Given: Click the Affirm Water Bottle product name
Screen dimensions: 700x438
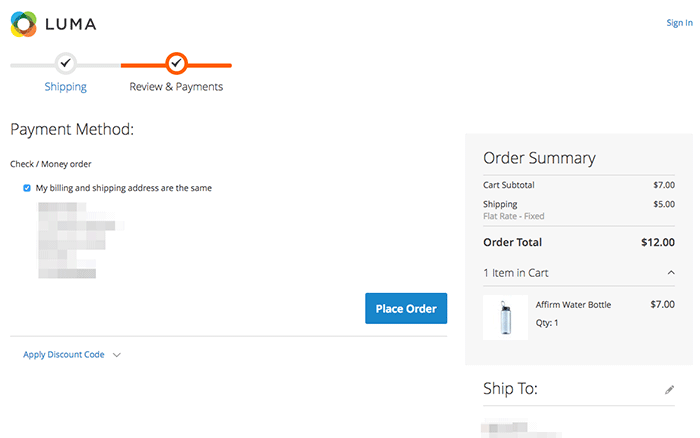Looking at the screenshot, I should (573, 305).
